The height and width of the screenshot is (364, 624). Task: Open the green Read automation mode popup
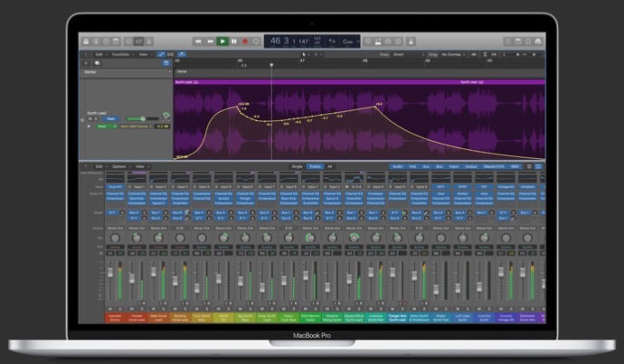[106, 126]
